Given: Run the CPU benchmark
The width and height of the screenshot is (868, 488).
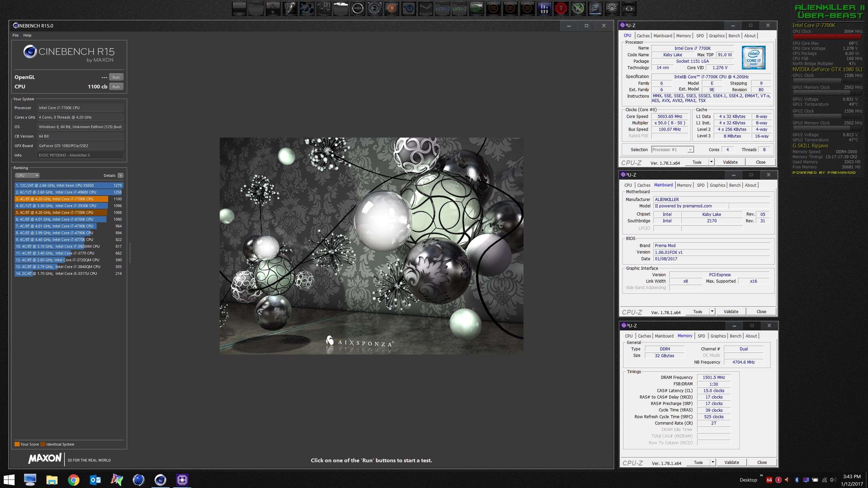Looking at the screenshot, I should (x=116, y=87).
